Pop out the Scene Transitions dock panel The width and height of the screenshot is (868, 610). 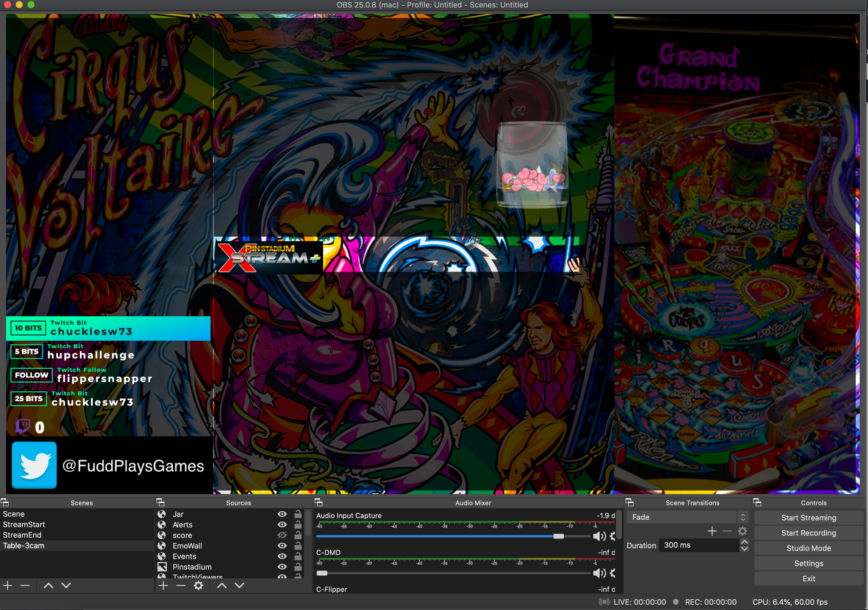pos(630,502)
